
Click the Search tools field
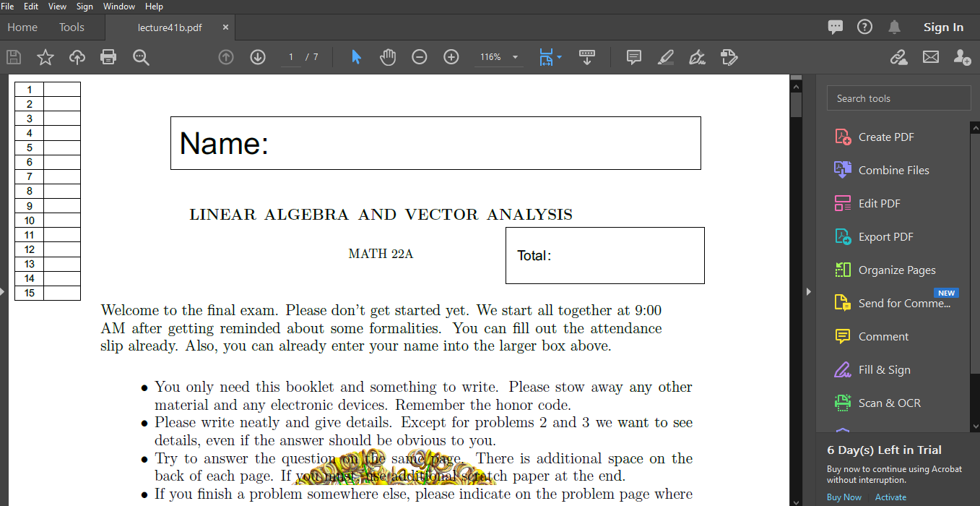point(898,98)
